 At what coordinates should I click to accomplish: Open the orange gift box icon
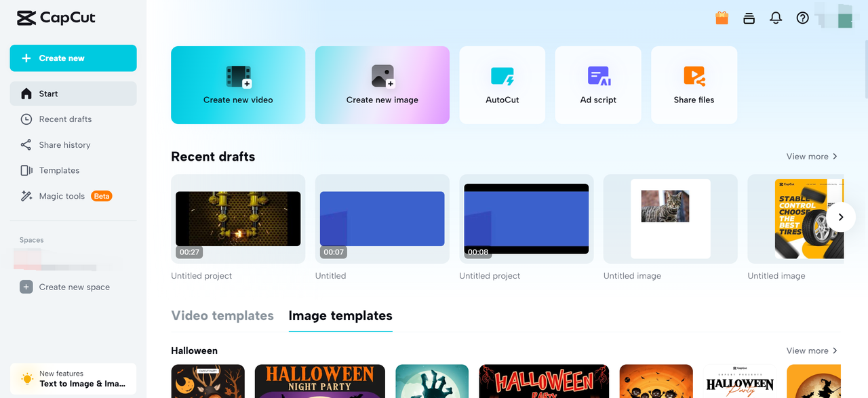(x=722, y=18)
